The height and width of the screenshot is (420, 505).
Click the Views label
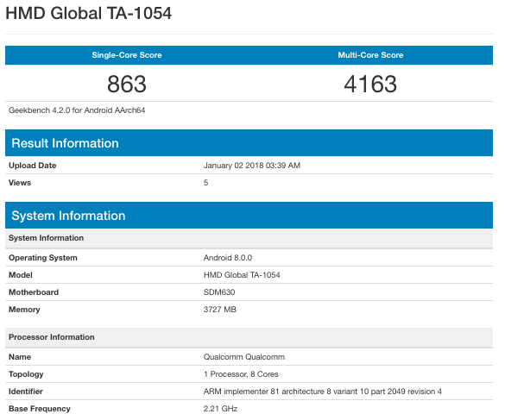point(20,183)
